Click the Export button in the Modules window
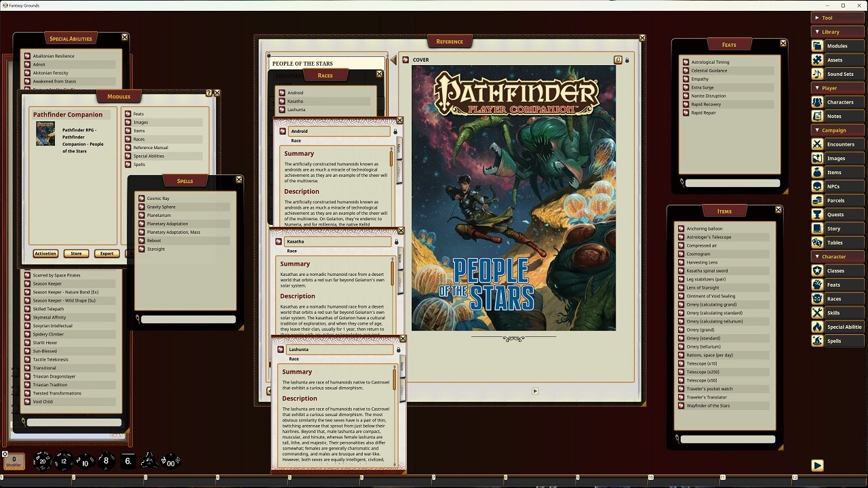 pos(106,253)
